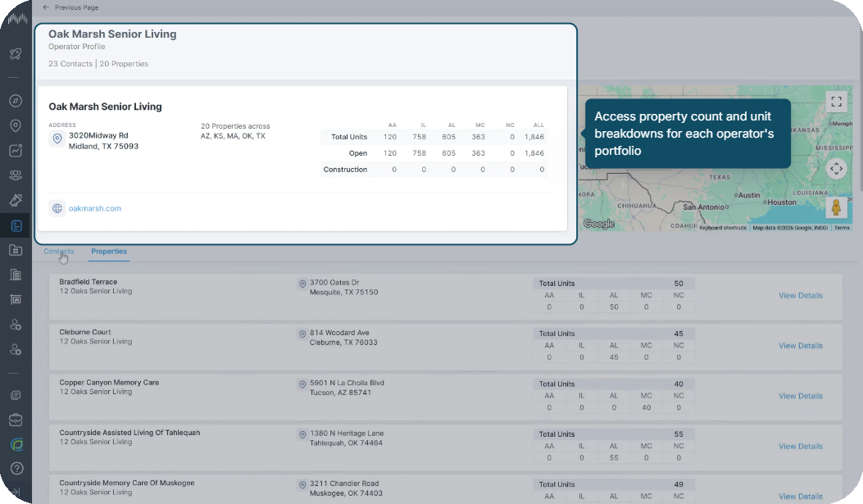Select the Copper Canyon Memory Care name
863x504 pixels.
[109, 383]
